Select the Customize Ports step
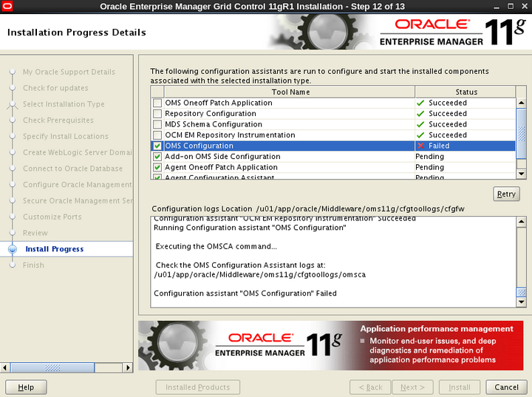The height and width of the screenshot is (397, 532). [x=52, y=217]
